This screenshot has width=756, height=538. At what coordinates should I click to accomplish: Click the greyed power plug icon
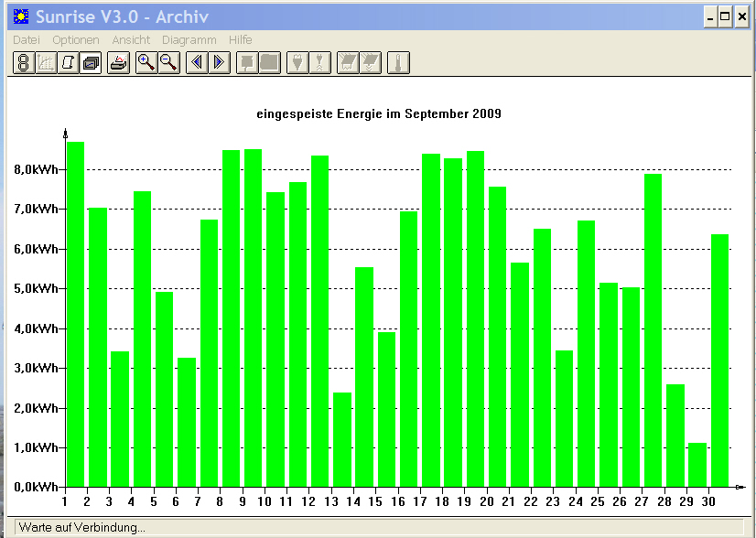(x=298, y=62)
